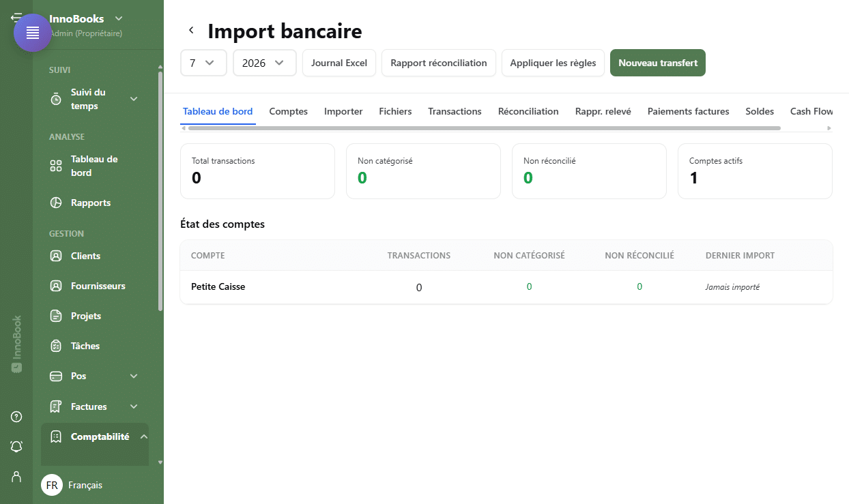This screenshot has width=849, height=504.
Task: Click the NON CATÉGORISÉ column header
Action: point(529,256)
